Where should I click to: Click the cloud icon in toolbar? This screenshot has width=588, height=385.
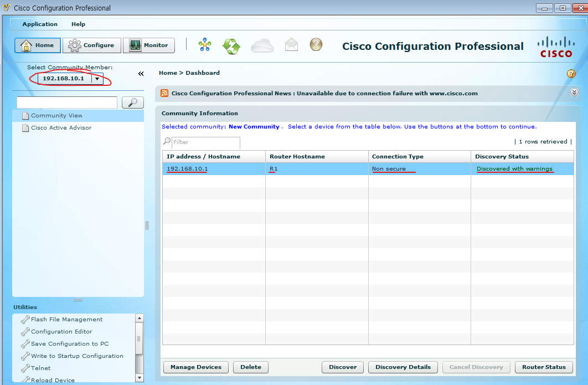pyautogui.click(x=262, y=45)
